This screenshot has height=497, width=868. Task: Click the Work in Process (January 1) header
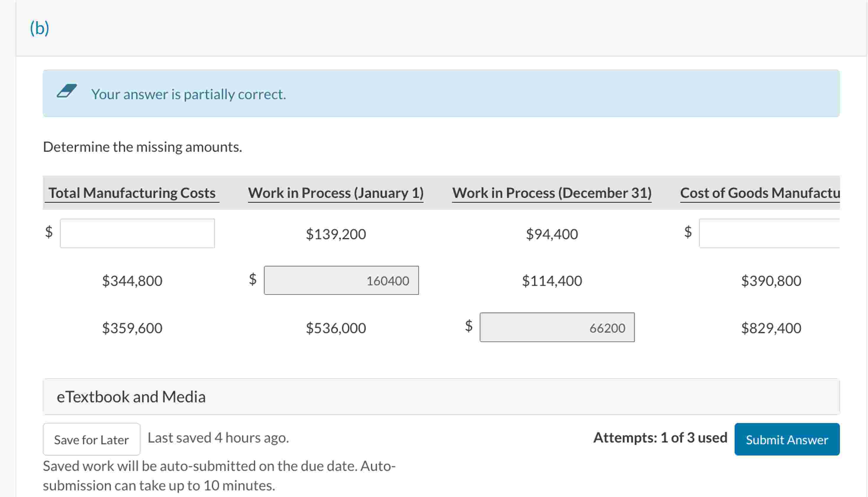[336, 193]
